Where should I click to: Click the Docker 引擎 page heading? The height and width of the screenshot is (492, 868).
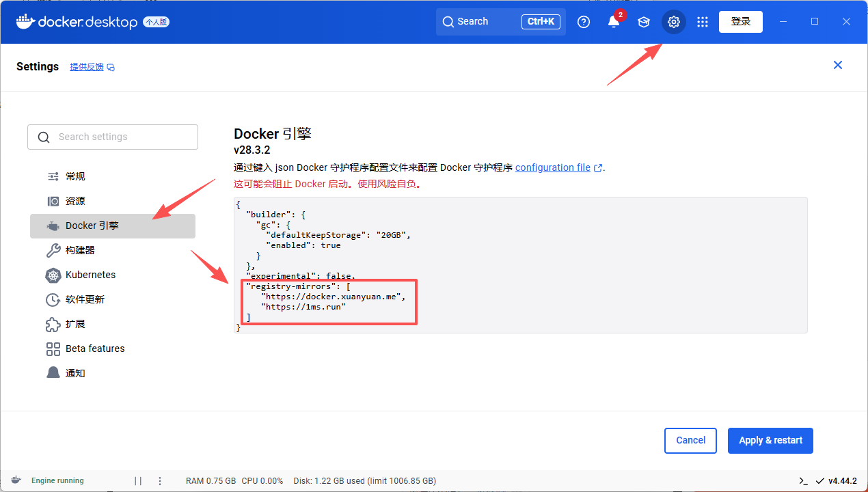(x=273, y=133)
